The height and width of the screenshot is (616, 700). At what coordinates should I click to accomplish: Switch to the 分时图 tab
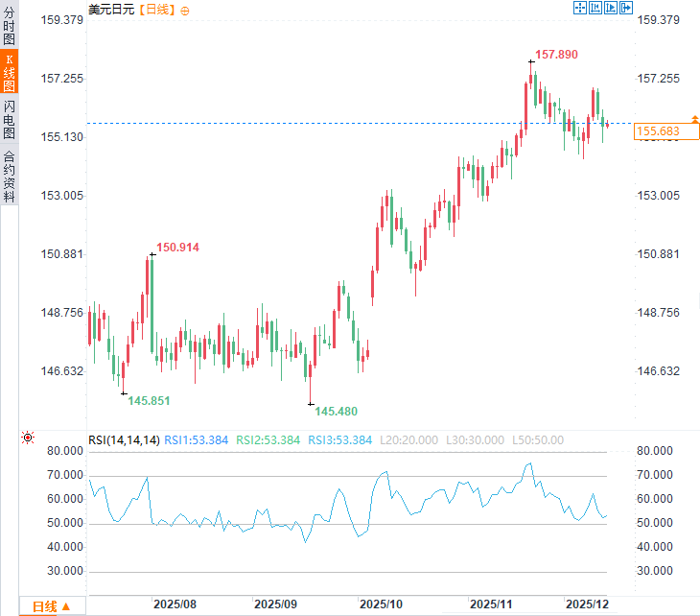coord(9,26)
